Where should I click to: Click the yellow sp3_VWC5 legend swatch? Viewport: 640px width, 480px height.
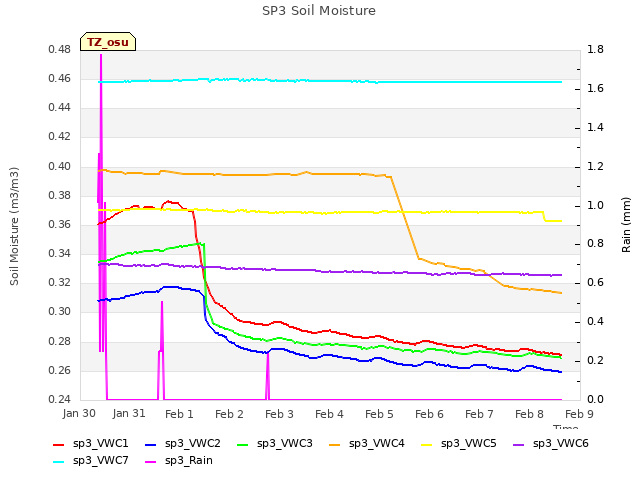427,444
